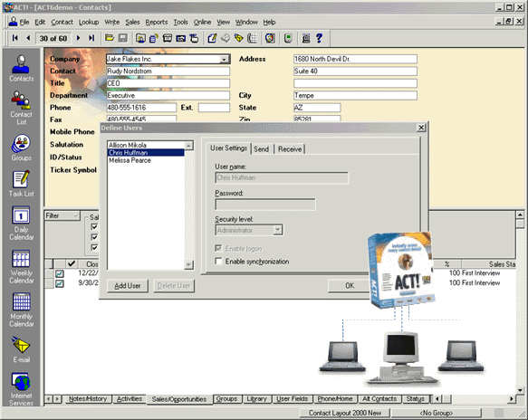Viewport: 528px width, 420px height.
Task: Click the 9/30 row opportunity icon
Action: point(59,283)
